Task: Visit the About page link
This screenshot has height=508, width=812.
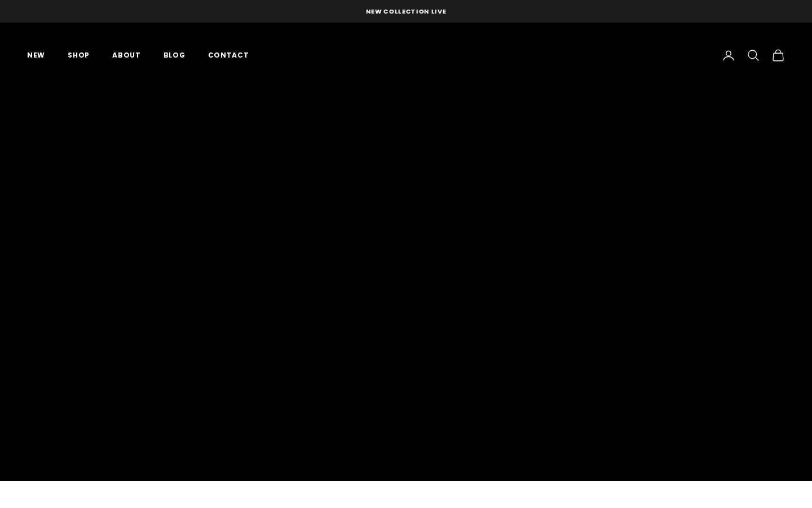Action: pos(126,55)
